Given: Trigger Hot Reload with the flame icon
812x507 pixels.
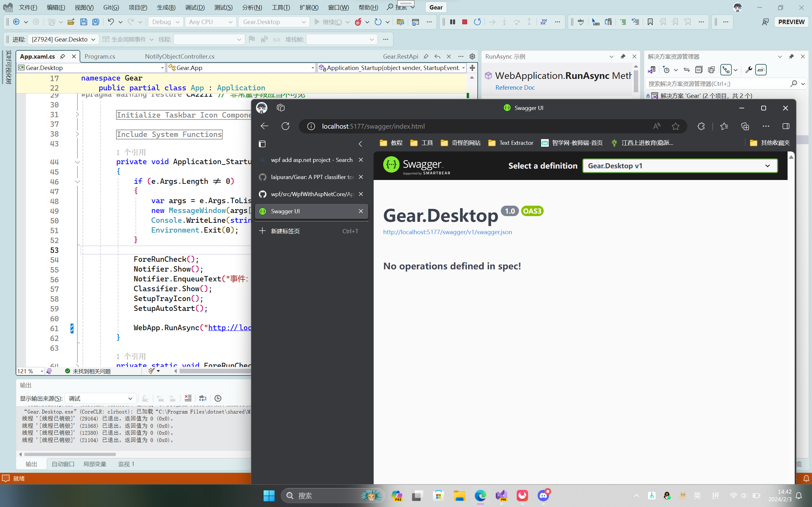Looking at the screenshot, I should point(358,22).
